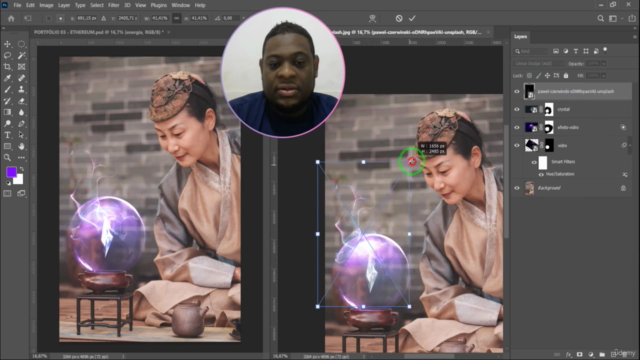Screen dimensions: 640x360
Task: Select the Elliptical Marquee tool
Action: [x=21, y=44]
